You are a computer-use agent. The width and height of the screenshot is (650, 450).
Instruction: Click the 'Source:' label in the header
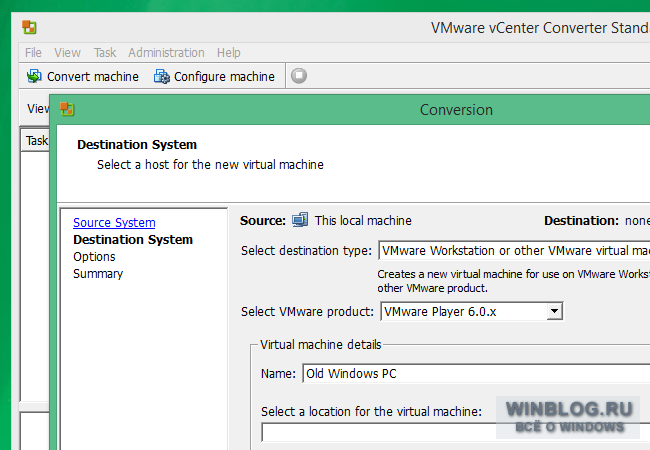(263, 220)
